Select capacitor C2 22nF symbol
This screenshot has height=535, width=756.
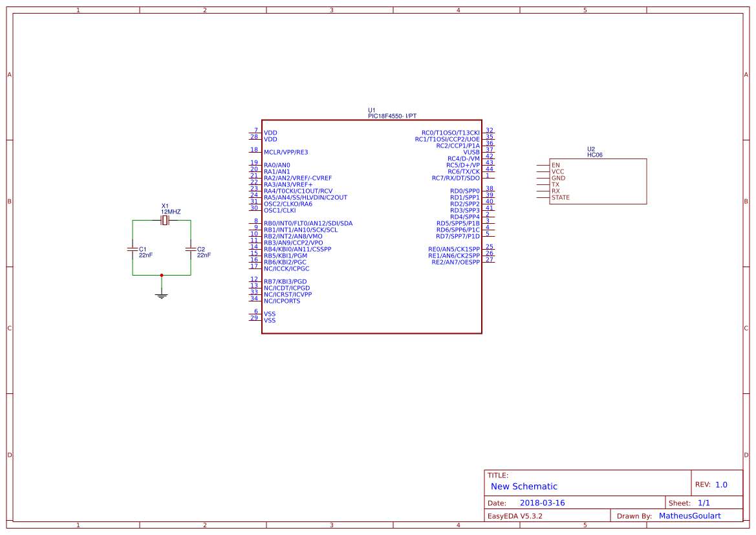(x=191, y=249)
